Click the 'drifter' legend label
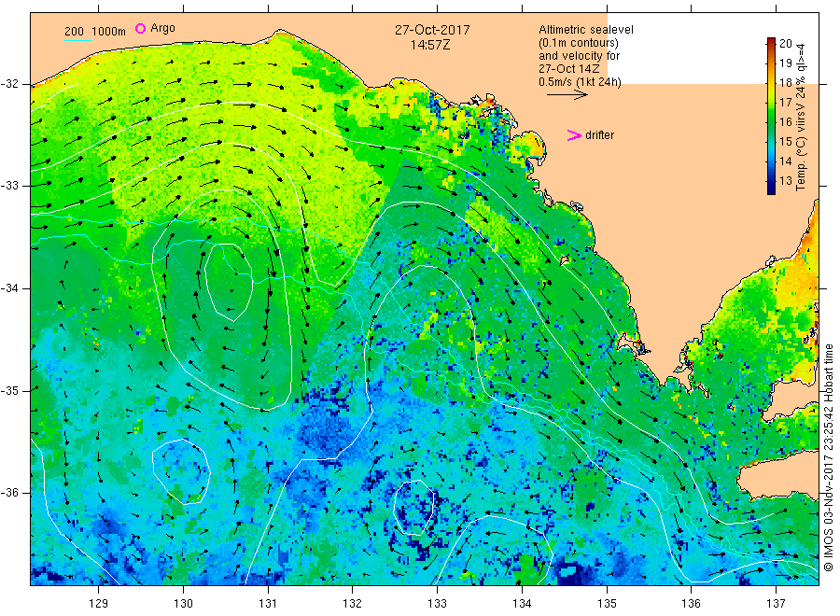The height and width of the screenshot is (616, 840). point(599,135)
